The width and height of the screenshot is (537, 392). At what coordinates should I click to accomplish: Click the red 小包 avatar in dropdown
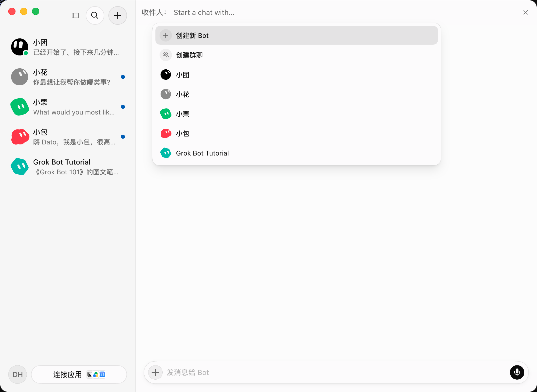tap(166, 133)
